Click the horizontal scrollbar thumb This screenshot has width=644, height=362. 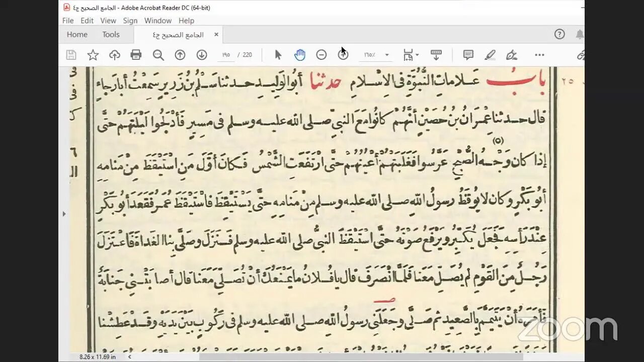tap(361, 356)
